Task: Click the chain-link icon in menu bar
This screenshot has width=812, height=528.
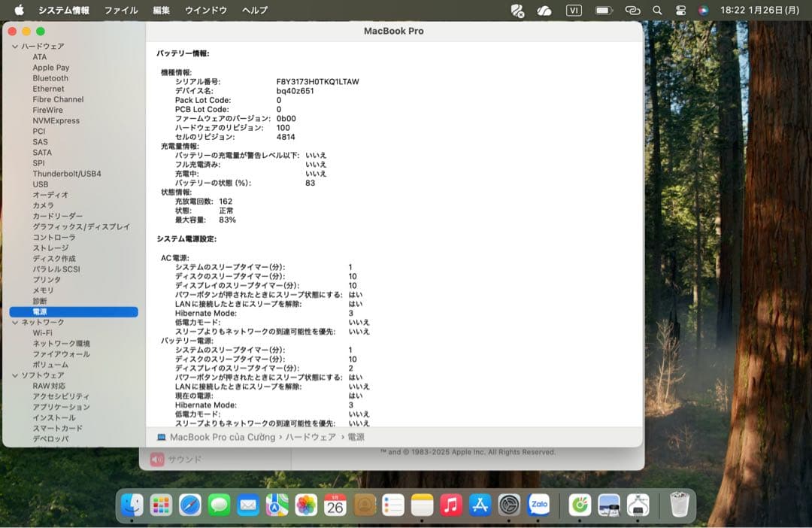Action: (x=633, y=10)
